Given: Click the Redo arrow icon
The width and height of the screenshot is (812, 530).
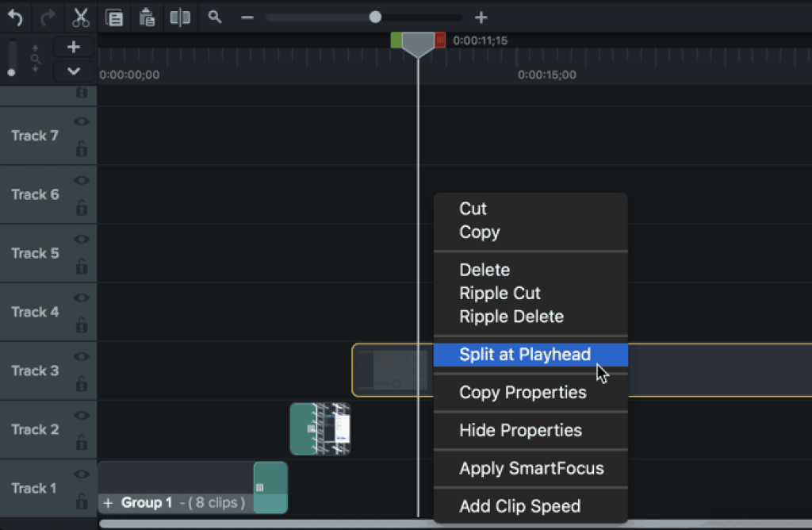Looking at the screenshot, I should (x=48, y=17).
